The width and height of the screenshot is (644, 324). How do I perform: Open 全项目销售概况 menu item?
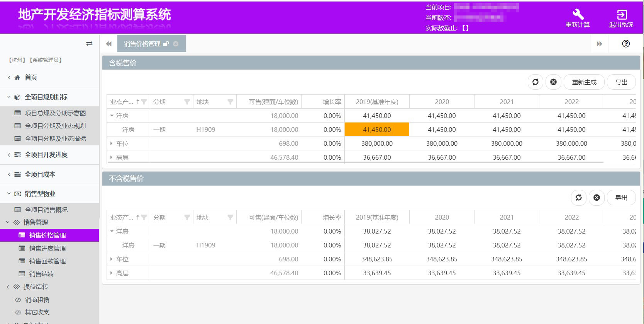[46, 210]
